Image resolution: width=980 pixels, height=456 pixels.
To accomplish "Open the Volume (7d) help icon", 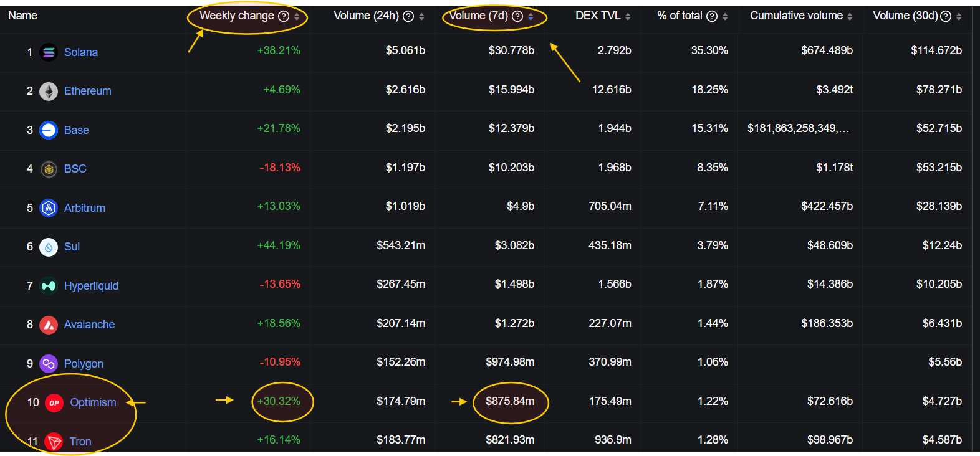I will 517,16.
